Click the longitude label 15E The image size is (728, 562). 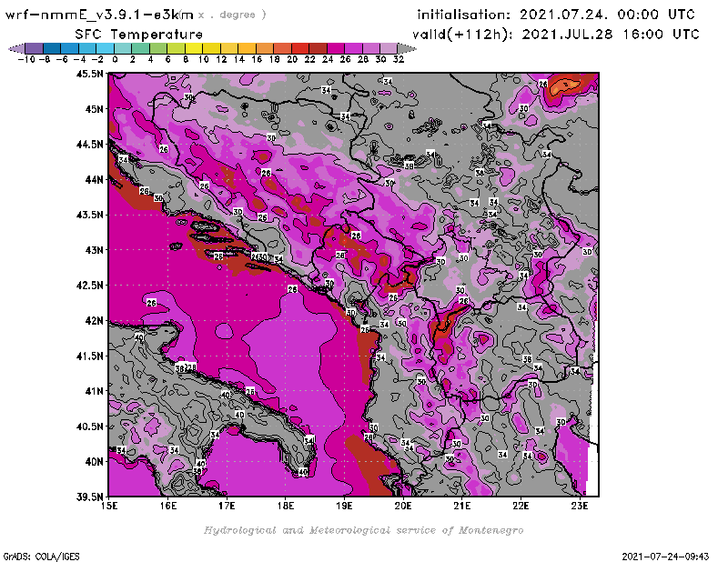[109, 506]
